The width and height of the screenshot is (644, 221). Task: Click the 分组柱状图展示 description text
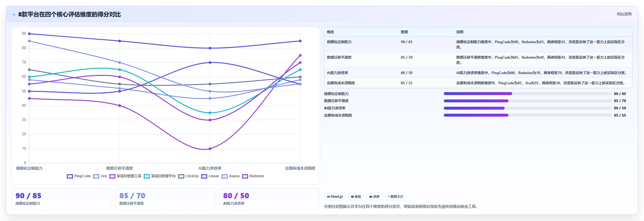401,206
